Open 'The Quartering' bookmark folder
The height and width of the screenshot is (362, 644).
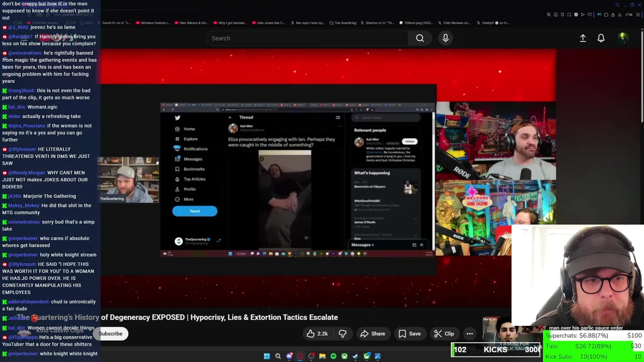(343, 23)
